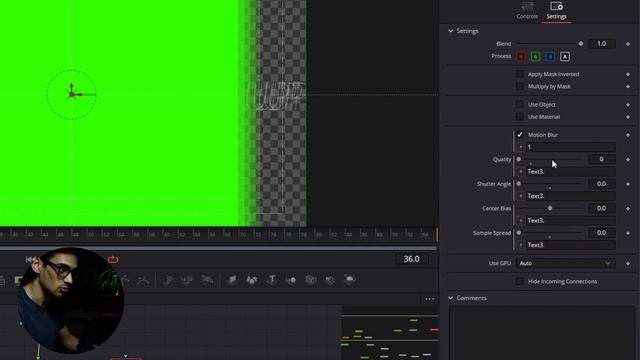Click the Shutter Angle value field

coord(602,184)
